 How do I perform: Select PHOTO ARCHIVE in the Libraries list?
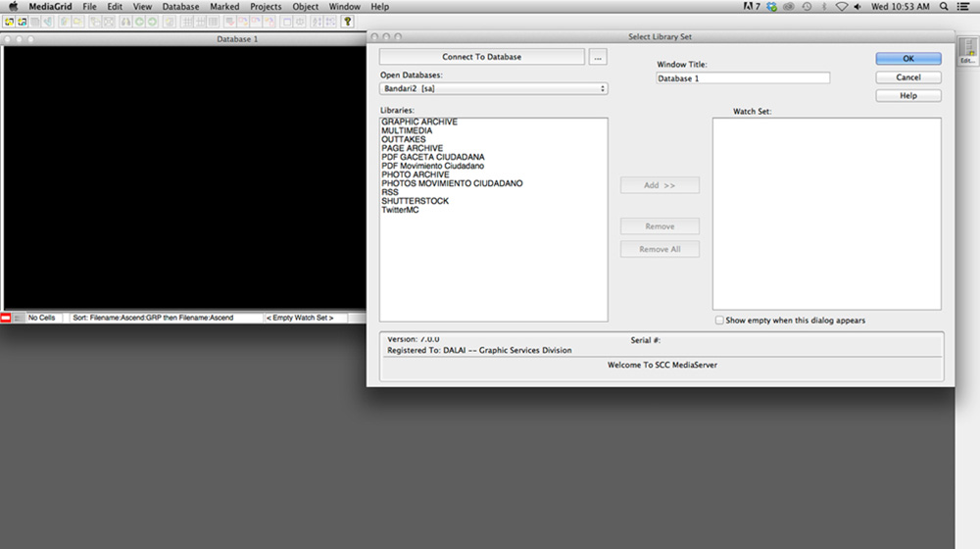415,175
